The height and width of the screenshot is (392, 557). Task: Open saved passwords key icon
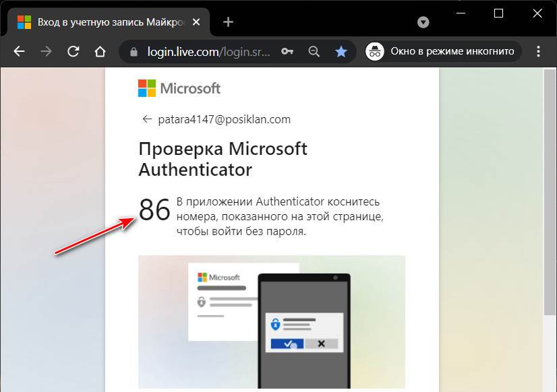[287, 52]
